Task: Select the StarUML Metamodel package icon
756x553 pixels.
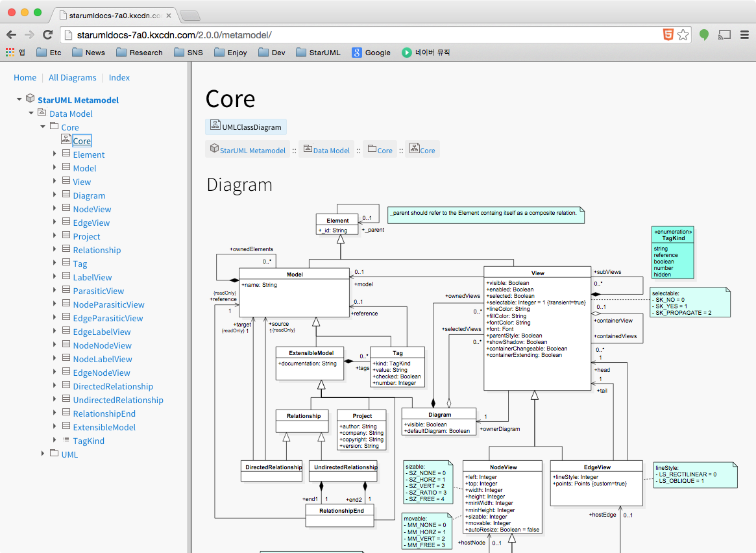Action: click(30, 100)
